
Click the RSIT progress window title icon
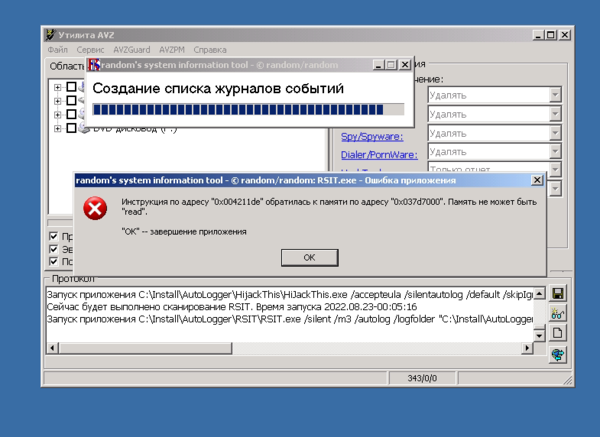coord(94,65)
